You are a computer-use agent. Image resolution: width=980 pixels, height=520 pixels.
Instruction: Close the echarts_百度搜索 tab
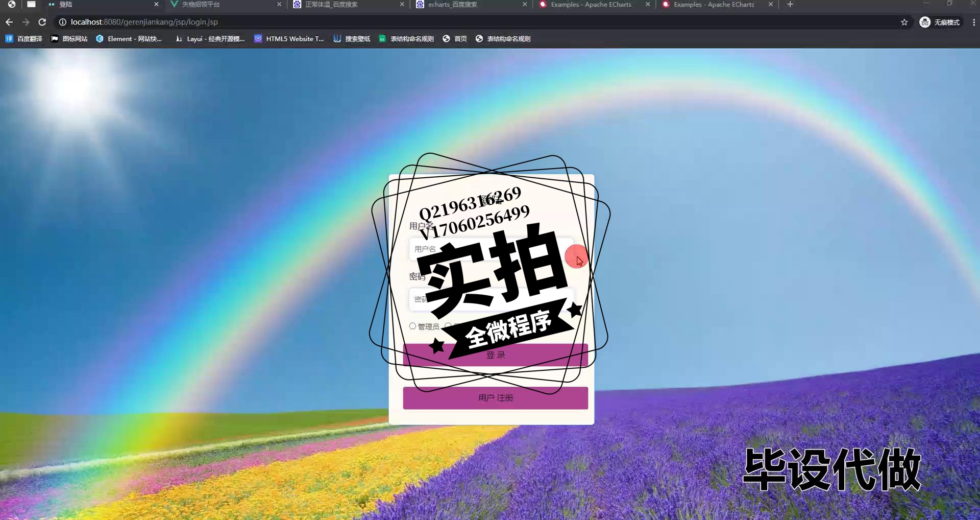(x=525, y=5)
